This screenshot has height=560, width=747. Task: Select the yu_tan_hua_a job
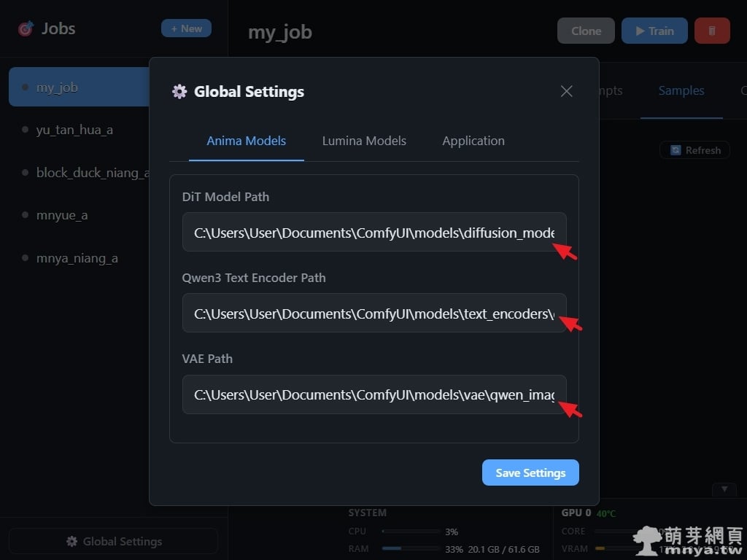click(x=74, y=130)
